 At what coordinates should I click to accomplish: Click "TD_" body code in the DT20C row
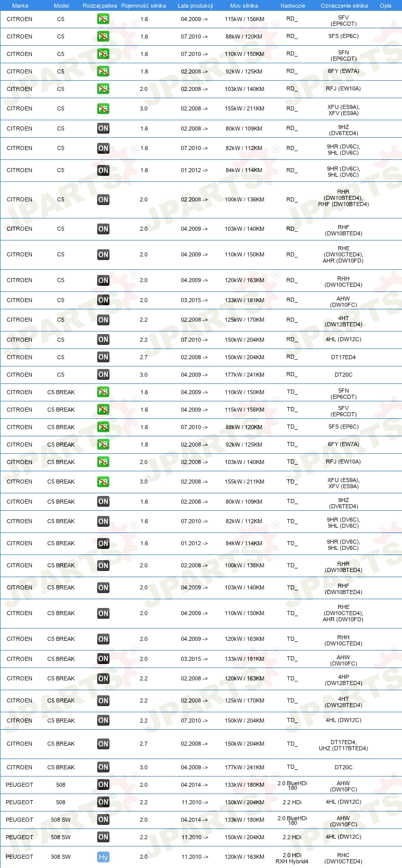tap(292, 767)
